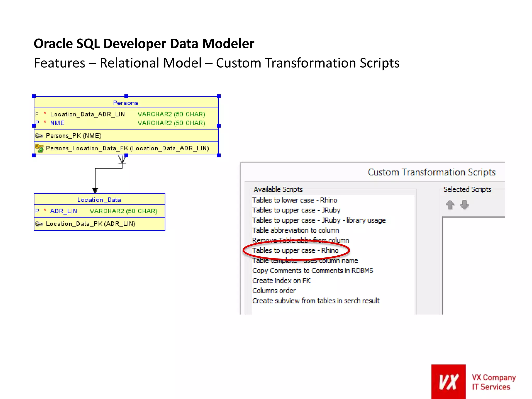Select 'Create subview from tables in serch result'
The image size is (532, 399).
point(316,301)
